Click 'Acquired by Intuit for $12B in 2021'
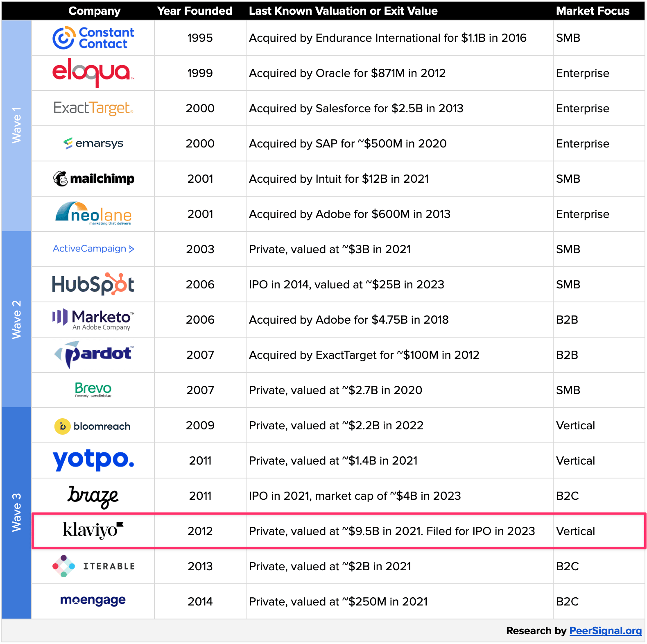 [x=339, y=179]
